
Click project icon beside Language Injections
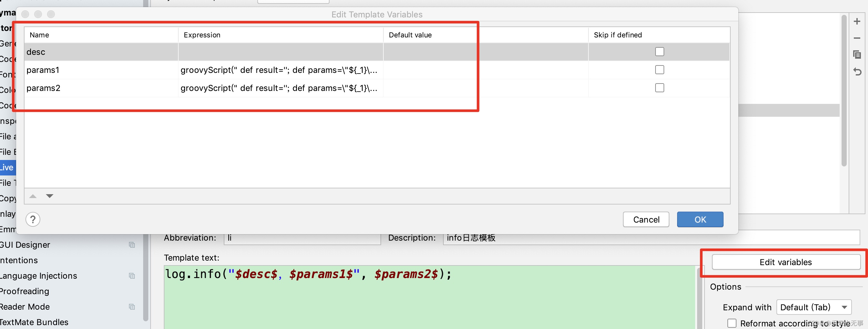tap(132, 276)
